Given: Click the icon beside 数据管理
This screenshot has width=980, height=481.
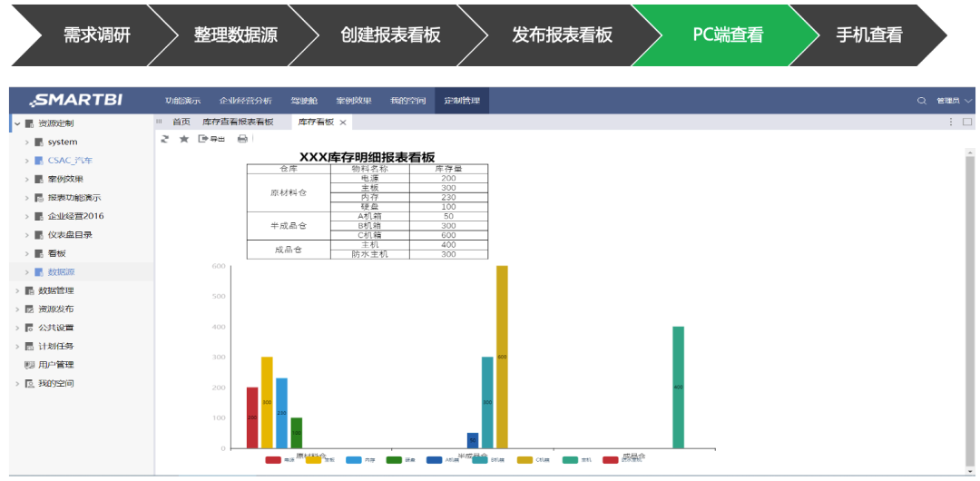Looking at the screenshot, I should tap(29, 290).
